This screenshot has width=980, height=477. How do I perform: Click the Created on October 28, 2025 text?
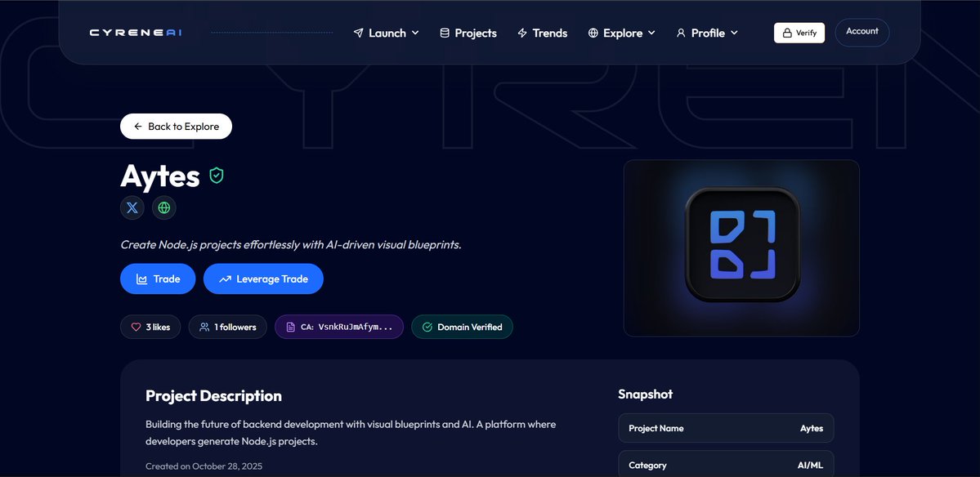[204, 466]
